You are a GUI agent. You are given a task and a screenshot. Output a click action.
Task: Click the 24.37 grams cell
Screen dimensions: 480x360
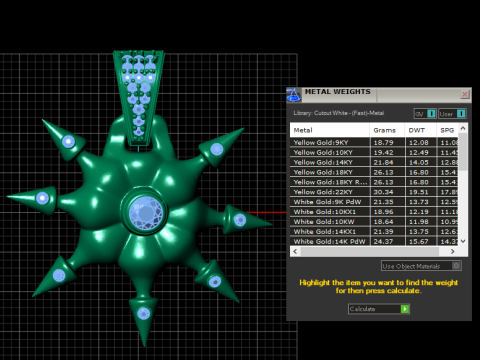coord(387,241)
